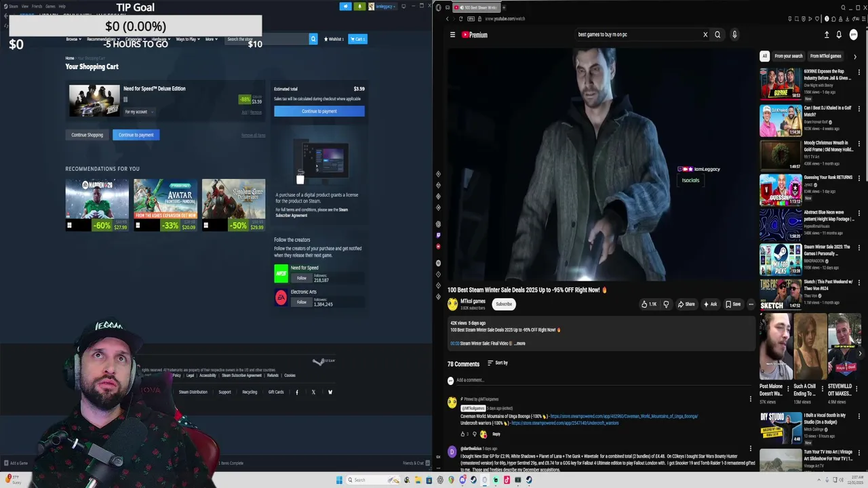Viewport: 868px width, 488px height.
Task: Click Continue to payment beside Continue Shopping
Action: 136,135
